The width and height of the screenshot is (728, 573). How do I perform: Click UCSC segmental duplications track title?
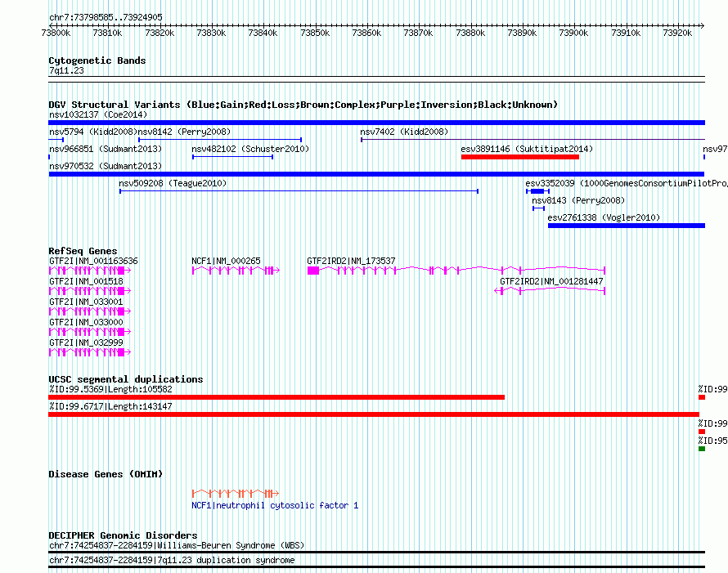[x=126, y=379]
